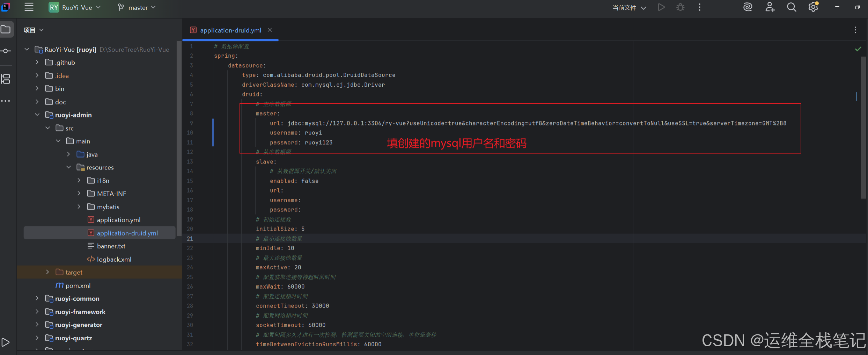Expand the .idea folder
The height and width of the screenshot is (355, 868).
[37, 75]
